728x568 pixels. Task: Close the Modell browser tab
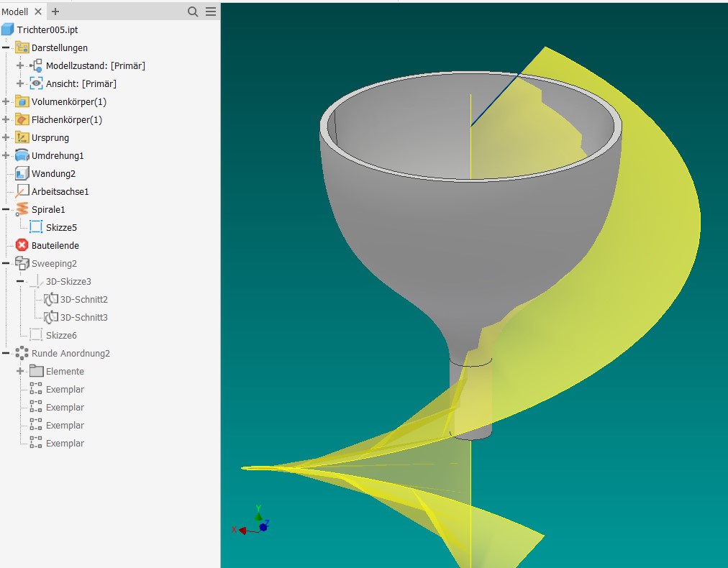(x=38, y=12)
